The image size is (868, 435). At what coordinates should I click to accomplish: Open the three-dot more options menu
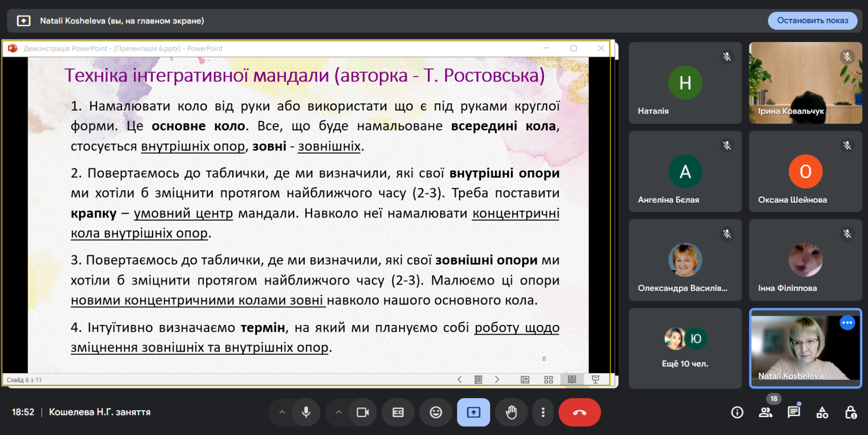543,412
